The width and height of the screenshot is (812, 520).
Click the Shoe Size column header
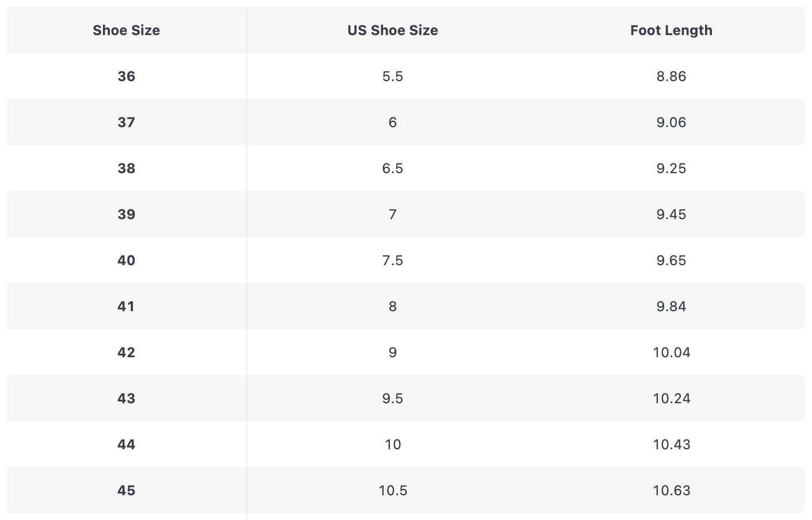127,30
